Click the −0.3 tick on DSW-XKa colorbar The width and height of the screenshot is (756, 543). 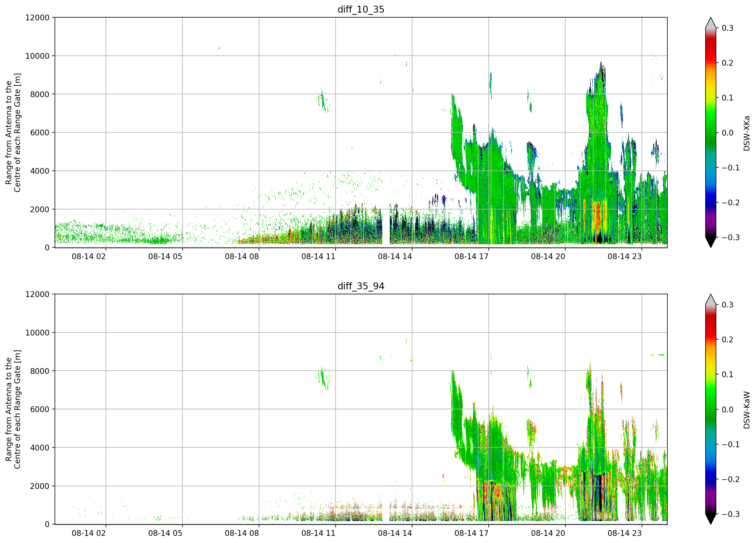pos(730,237)
